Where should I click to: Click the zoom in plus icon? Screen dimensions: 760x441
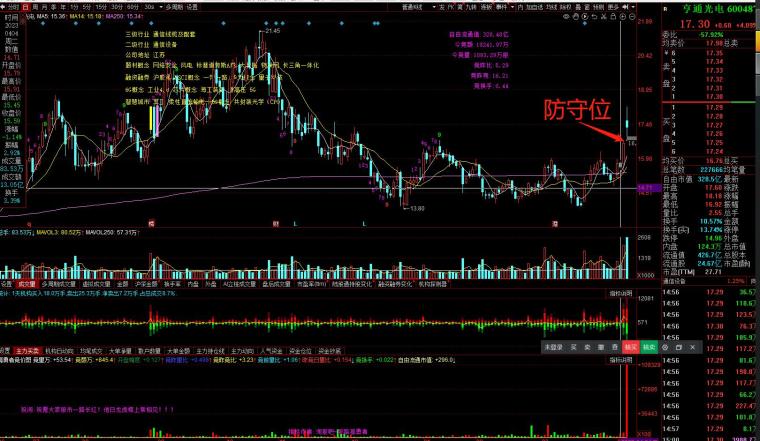[x=623, y=16]
